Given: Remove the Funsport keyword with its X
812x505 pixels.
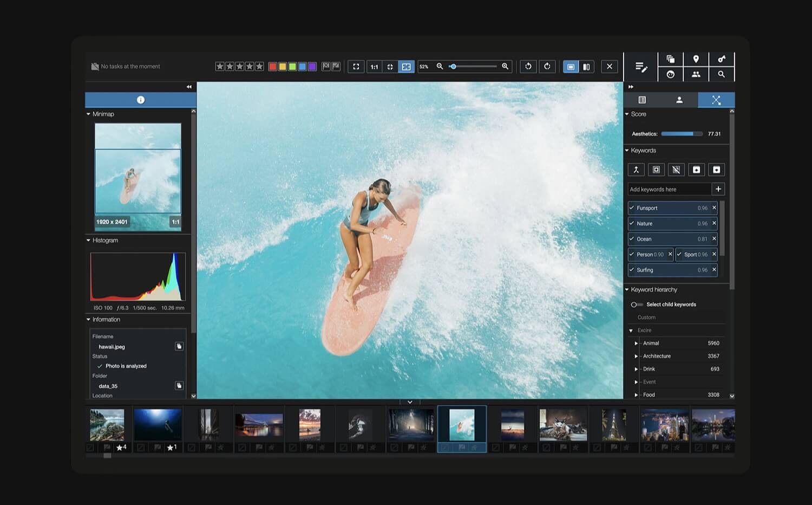Looking at the screenshot, I should 714,208.
